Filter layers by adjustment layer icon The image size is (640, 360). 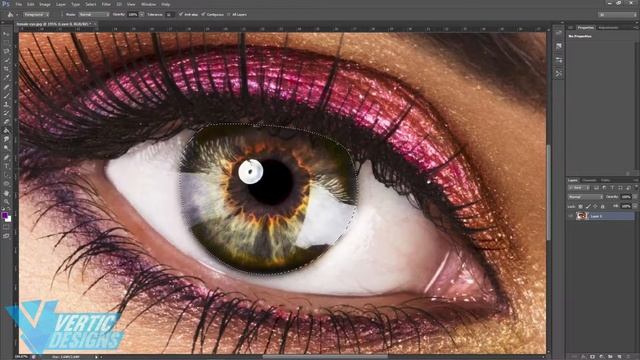point(604,188)
